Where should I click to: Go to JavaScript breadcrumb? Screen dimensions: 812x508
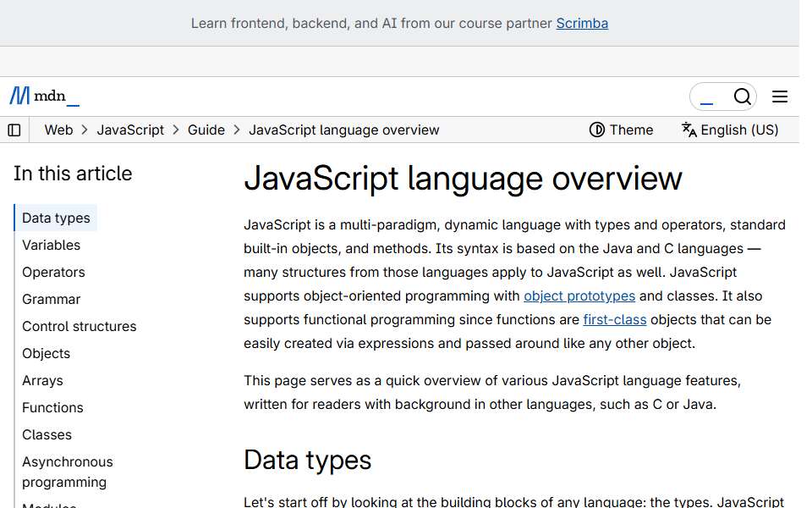[130, 130]
